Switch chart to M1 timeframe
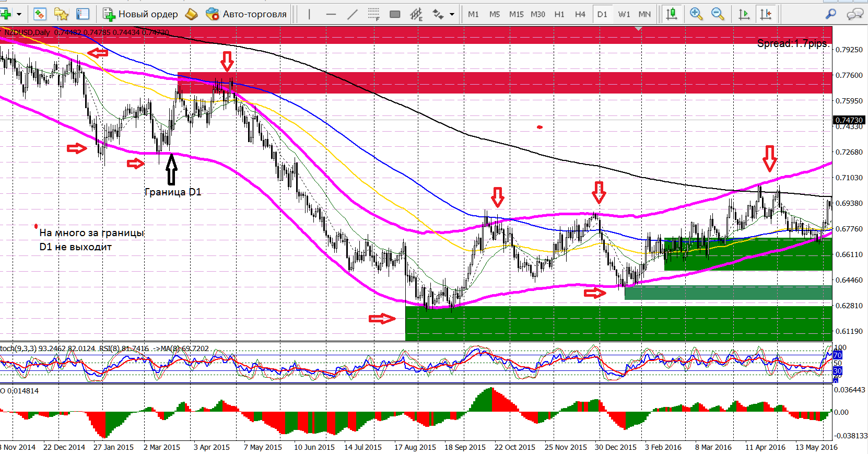Image resolution: width=868 pixels, height=454 pixels. (473, 14)
